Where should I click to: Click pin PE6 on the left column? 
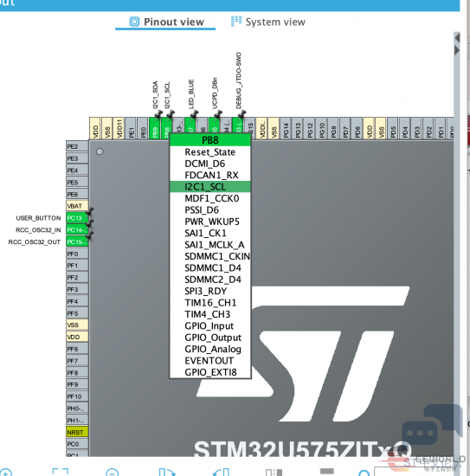tap(77, 194)
